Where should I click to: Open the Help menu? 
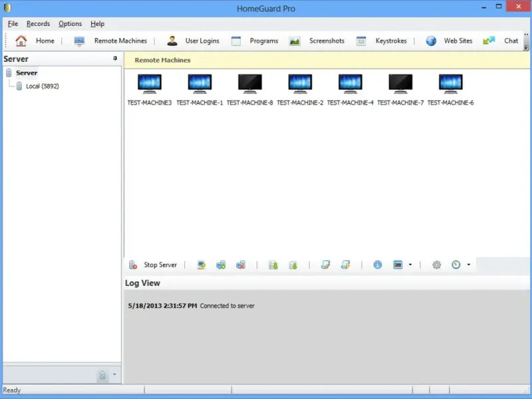click(97, 24)
